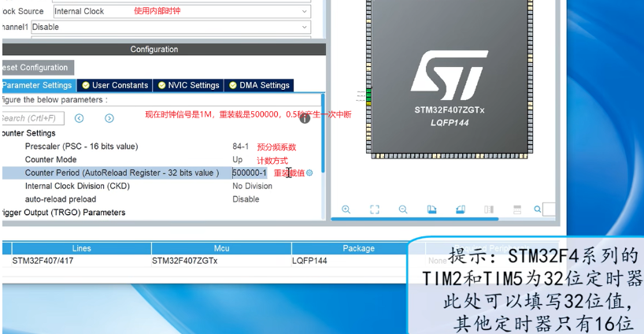Select the STM32F407/417 cell
Screen dimensions: 644x334
[x=43, y=261]
